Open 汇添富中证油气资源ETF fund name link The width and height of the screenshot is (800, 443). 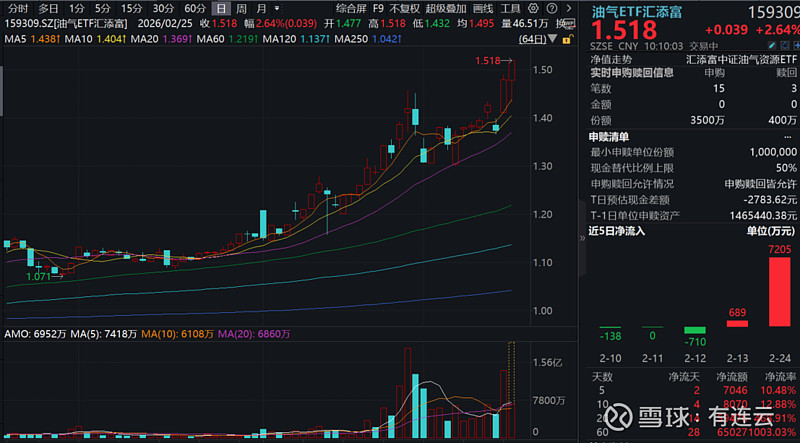coord(741,59)
